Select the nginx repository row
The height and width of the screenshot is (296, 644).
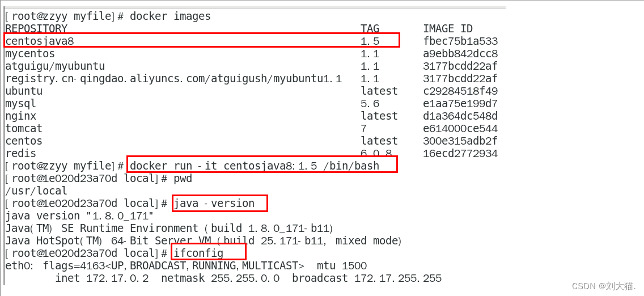[x=20, y=116]
